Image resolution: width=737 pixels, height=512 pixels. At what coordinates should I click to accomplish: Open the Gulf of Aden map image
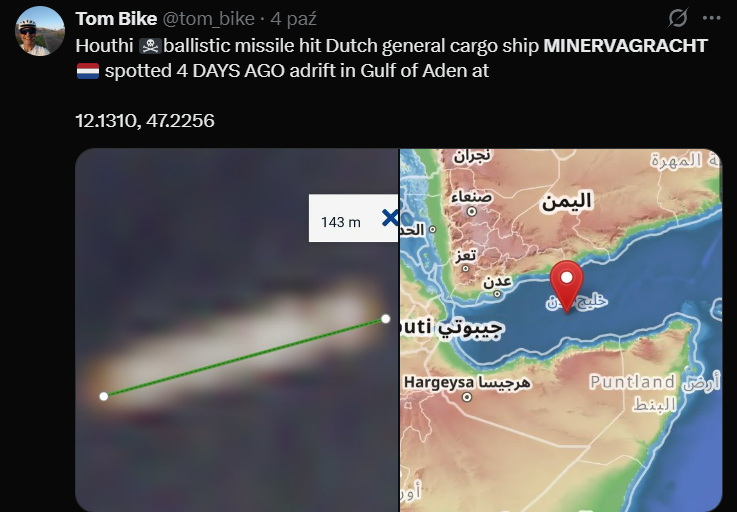[x=561, y=330]
